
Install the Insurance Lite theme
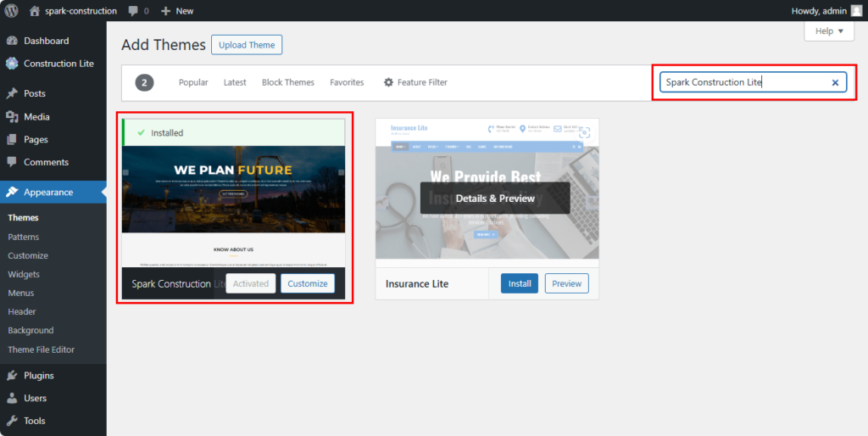click(x=519, y=283)
